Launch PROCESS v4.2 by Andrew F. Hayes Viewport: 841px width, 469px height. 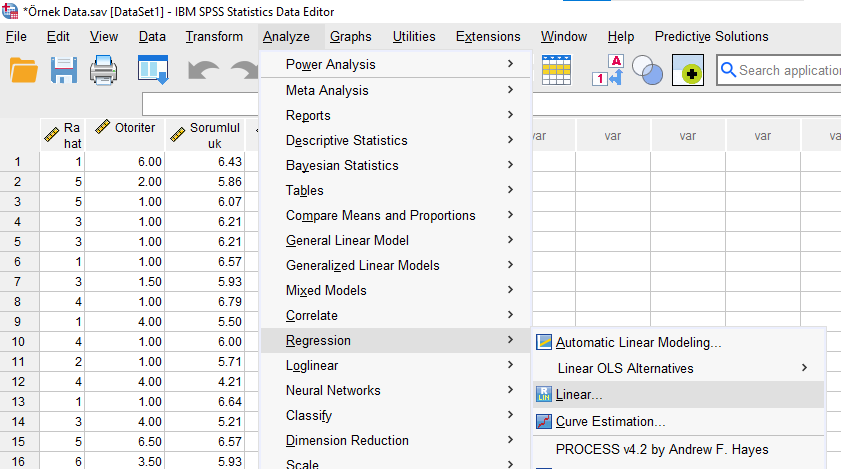(662, 449)
